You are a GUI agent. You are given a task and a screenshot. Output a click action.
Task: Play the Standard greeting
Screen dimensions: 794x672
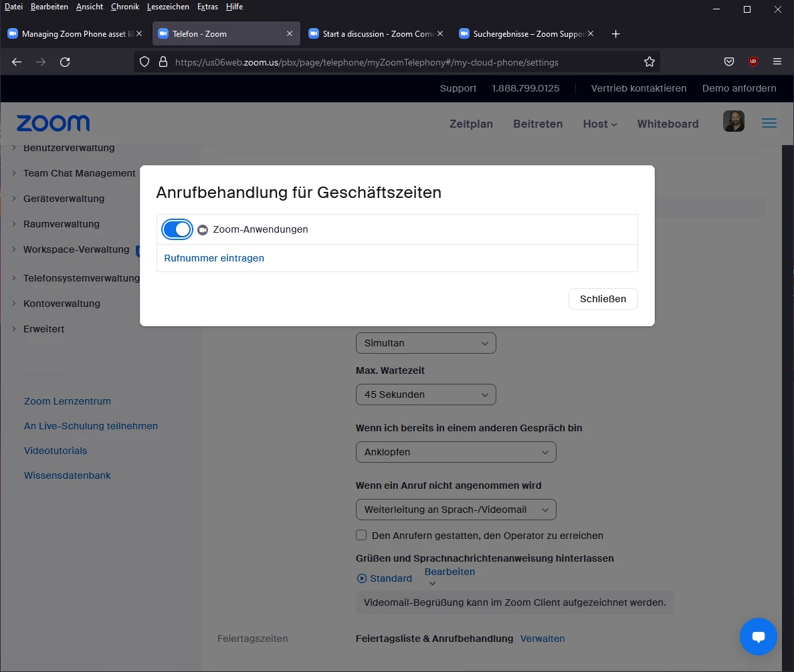[385, 578]
